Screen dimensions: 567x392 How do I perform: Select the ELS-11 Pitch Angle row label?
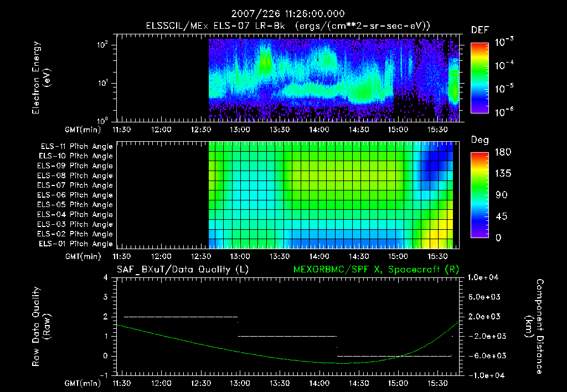pyautogui.click(x=76, y=147)
